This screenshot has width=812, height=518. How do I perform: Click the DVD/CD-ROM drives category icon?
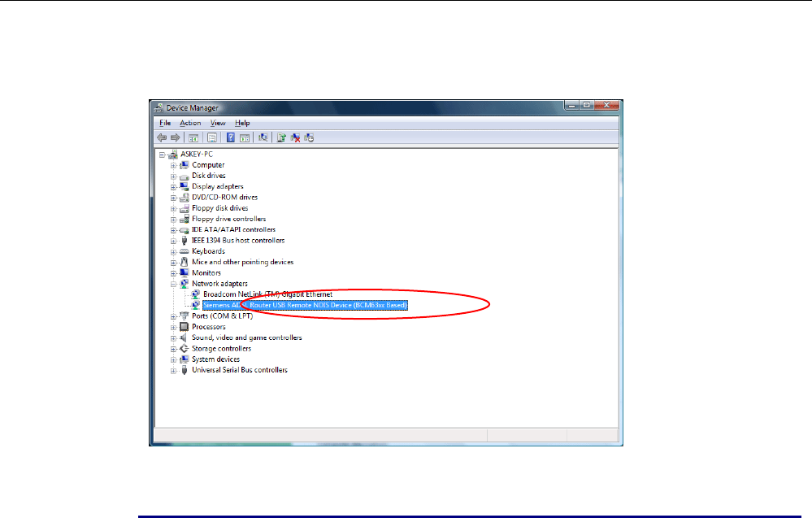pos(184,198)
